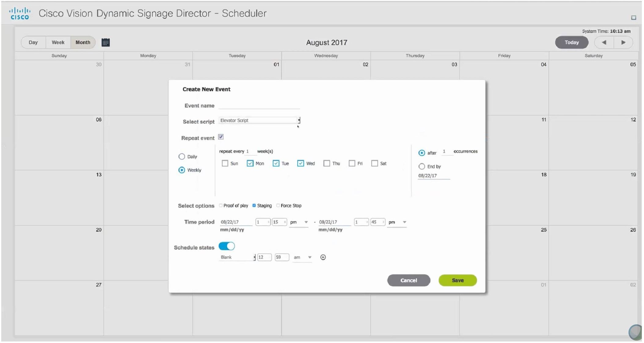
Task: Open the start time am/pm dropdown
Action: (299, 222)
